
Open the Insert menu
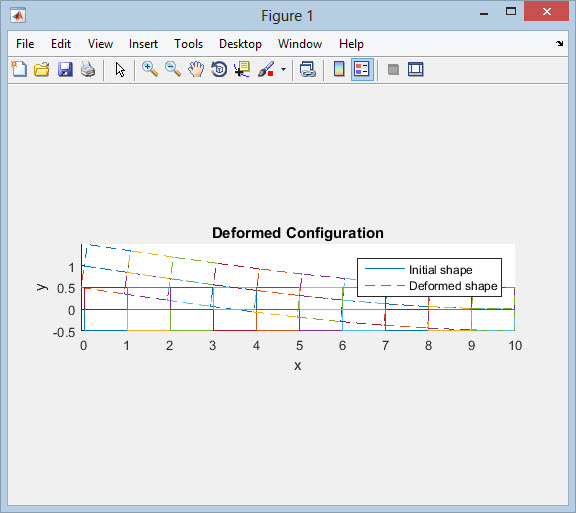(143, 44)
